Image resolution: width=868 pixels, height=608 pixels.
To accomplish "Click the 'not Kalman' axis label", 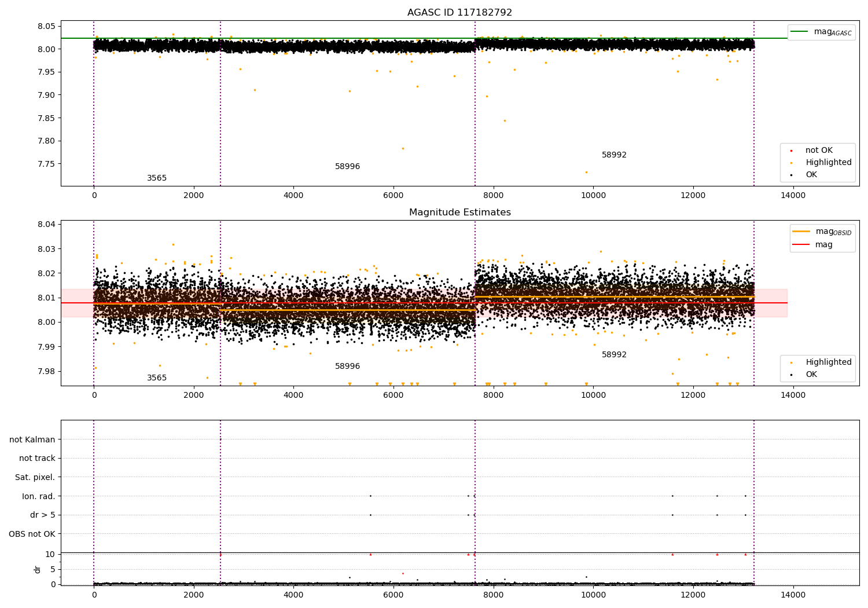I will pos(32,439).
